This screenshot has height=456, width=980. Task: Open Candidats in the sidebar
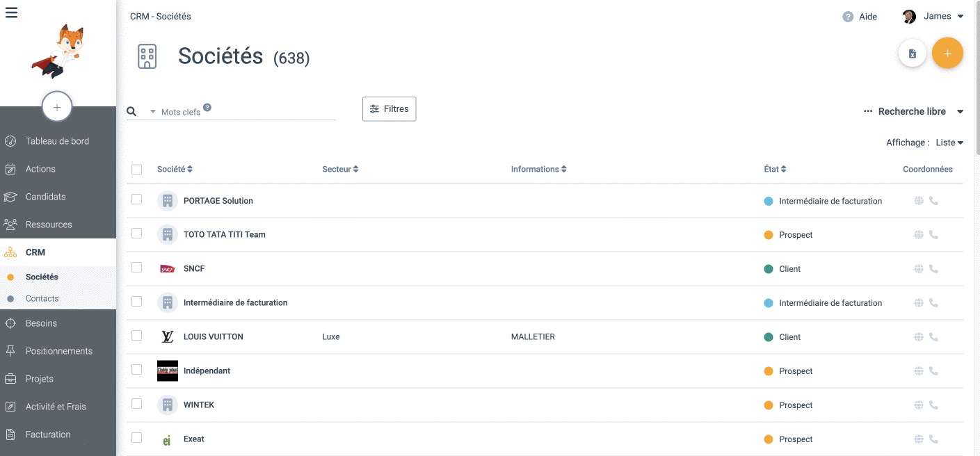tap(45, 197)
